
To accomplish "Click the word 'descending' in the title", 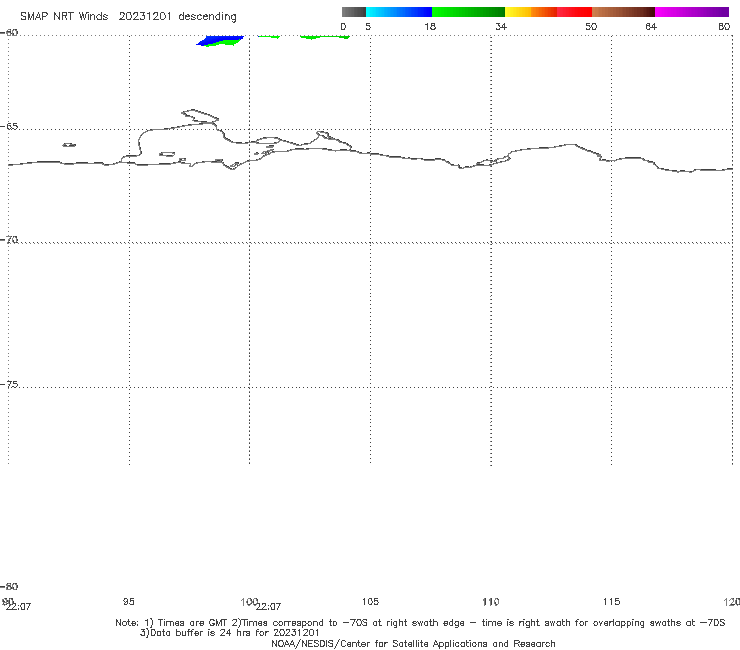I will coord(207,17).
